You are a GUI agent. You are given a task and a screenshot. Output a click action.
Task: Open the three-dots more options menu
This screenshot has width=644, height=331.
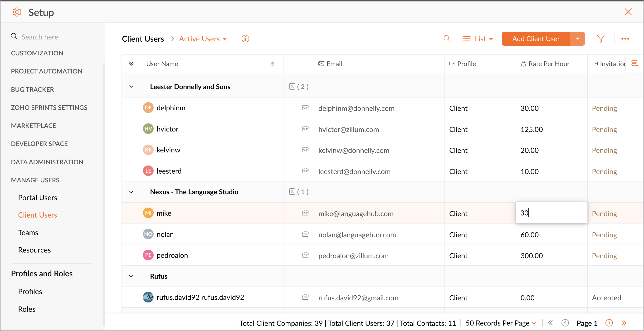pos(625,39)
